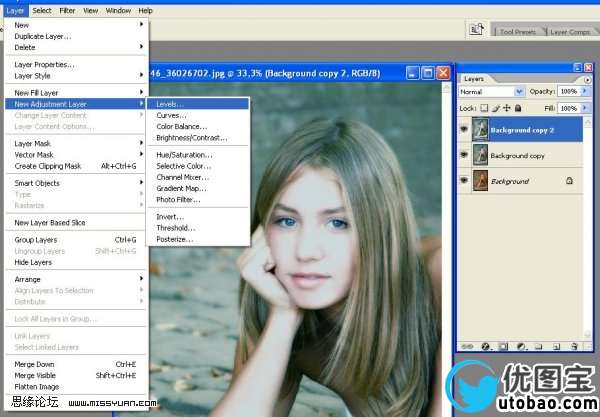Click Flatten Image menu item
The image size is (600, 417).
tap(76, 387)
